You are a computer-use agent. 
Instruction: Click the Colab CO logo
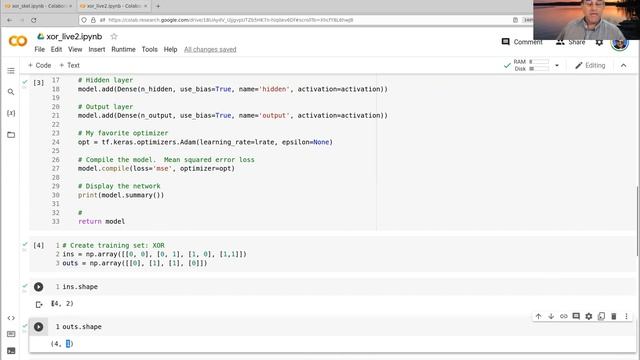[18, 41]
